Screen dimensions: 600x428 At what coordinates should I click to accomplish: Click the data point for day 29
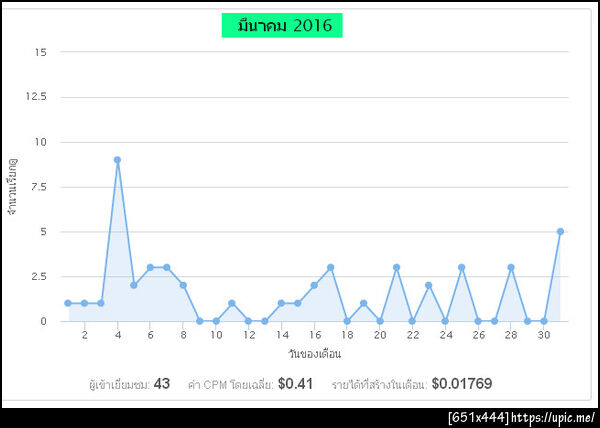point(528,321)
